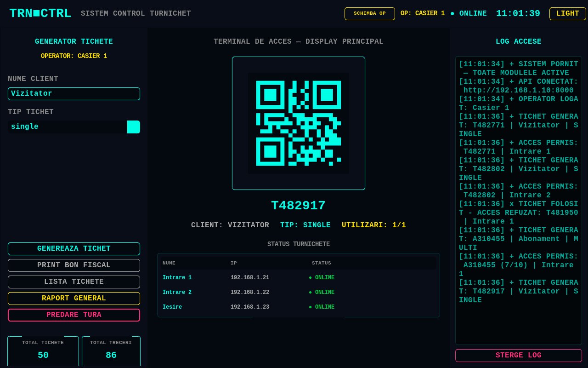Click the SISTEM PORNIT log entry
This screenshot has width=588, height=368.
(519, 69)
